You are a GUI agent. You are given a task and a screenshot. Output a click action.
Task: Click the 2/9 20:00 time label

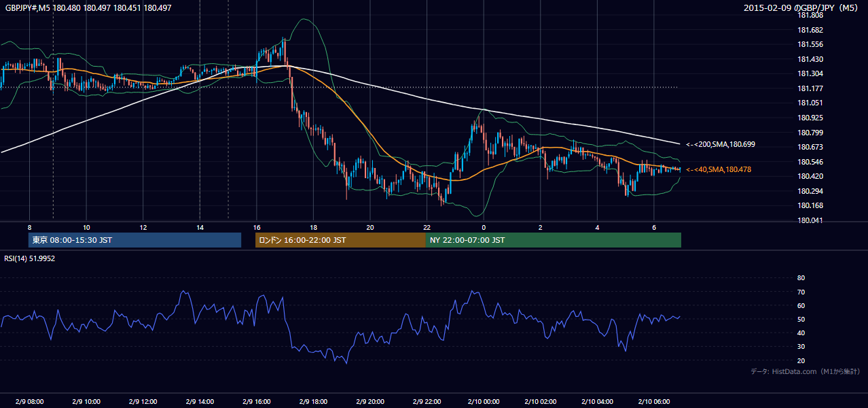coord(370,402)
